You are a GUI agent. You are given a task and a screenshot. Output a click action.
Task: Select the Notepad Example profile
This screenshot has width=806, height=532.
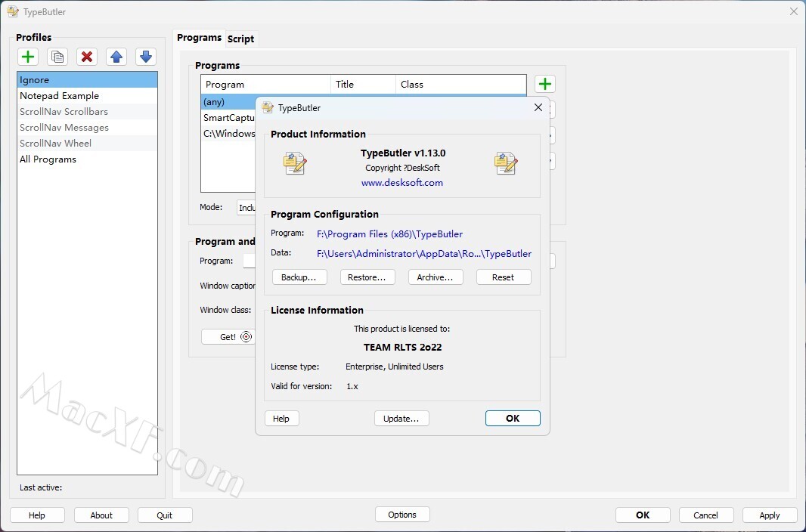[x=88, y=95]
